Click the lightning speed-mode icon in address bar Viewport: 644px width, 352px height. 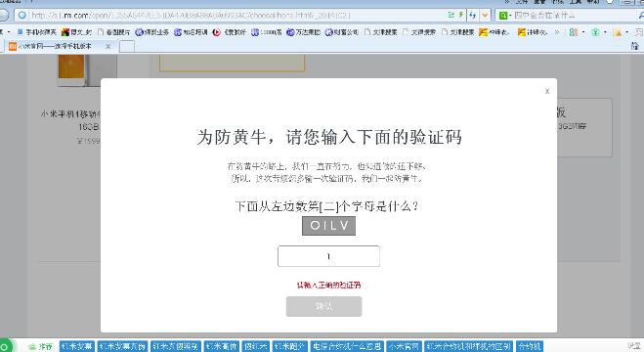[x=461, y=16]
